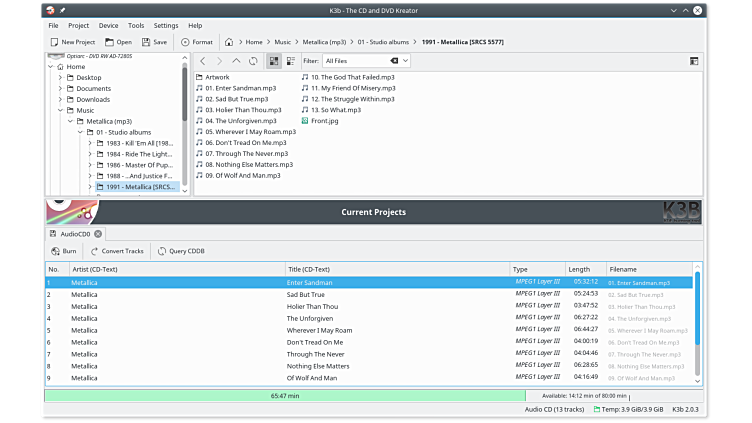Open the Tools menu
Screen dimensions: 752x423
(x=136, y=25)
